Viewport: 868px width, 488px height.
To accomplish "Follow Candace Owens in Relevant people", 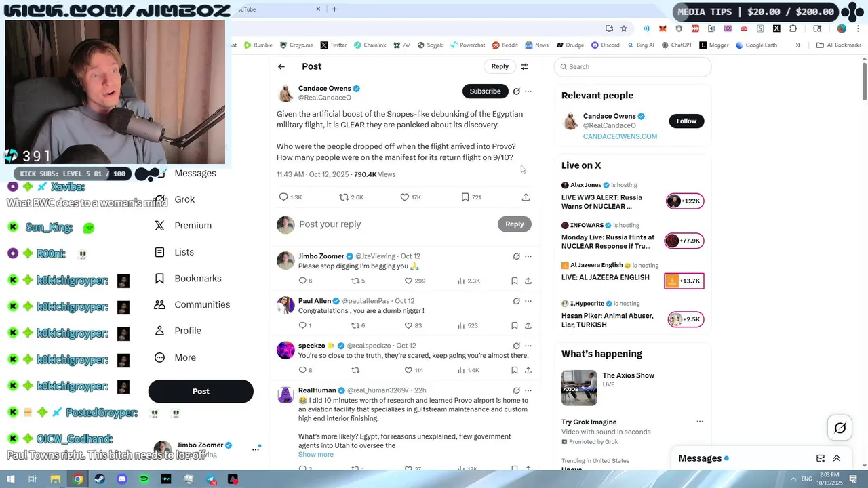I will 686,121.
